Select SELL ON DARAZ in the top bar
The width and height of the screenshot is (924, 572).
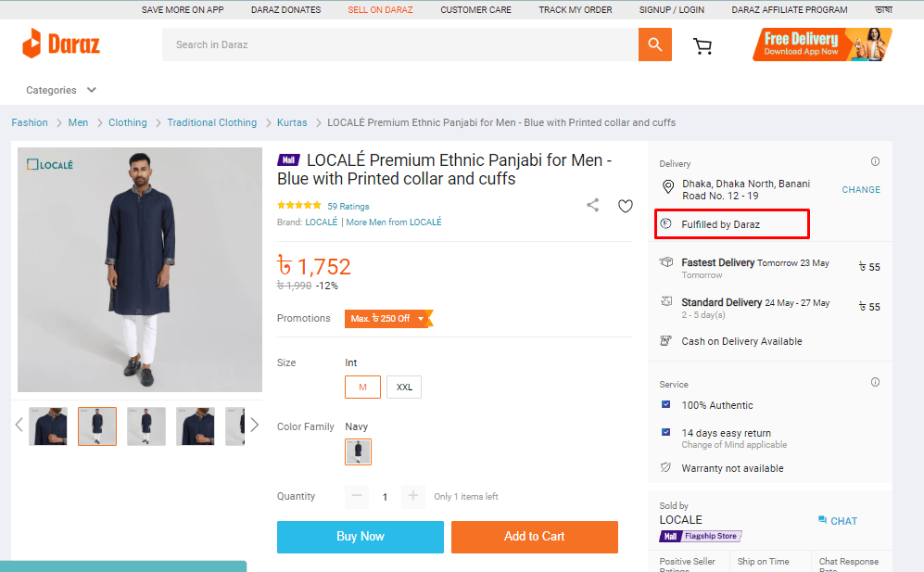(x=380, y=9)
